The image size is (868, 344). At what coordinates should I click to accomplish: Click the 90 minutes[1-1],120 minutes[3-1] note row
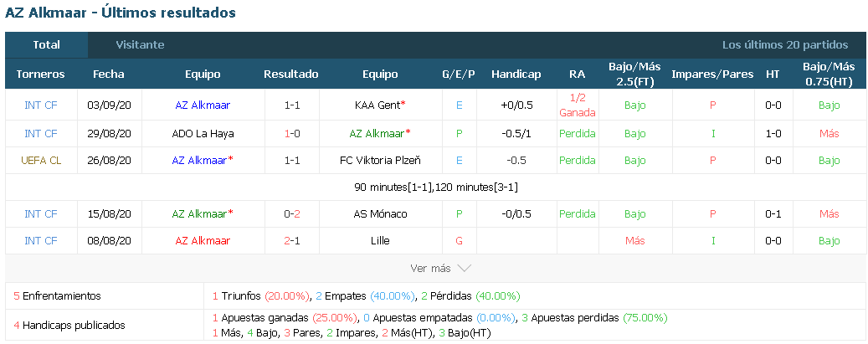(x=435, y=187)
